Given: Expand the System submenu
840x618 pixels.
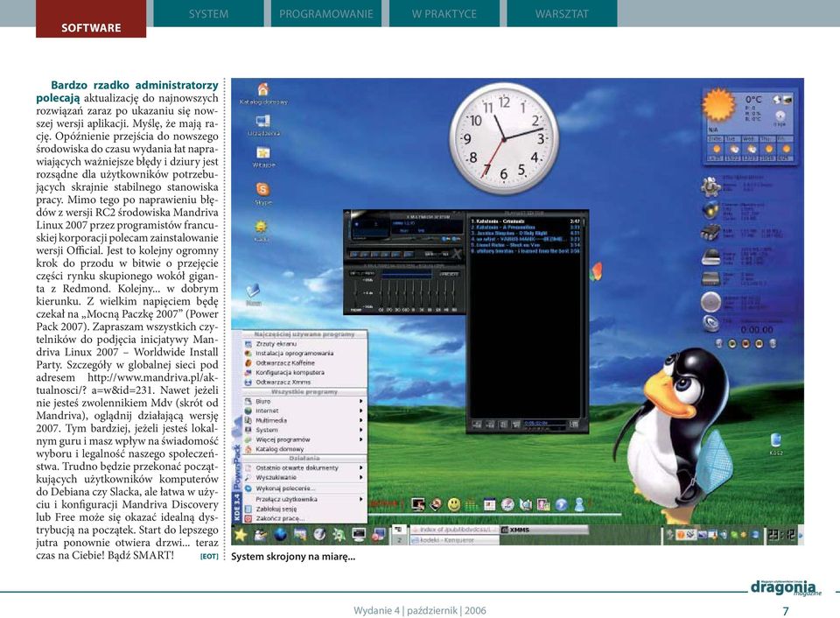Looking at the screenshot, I should click(304, 430).
